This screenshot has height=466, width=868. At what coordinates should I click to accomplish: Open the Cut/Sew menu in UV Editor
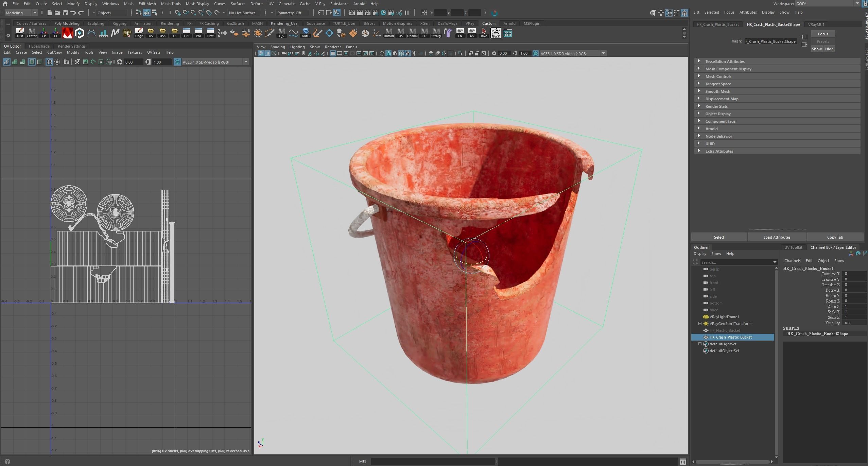(54, 52)
